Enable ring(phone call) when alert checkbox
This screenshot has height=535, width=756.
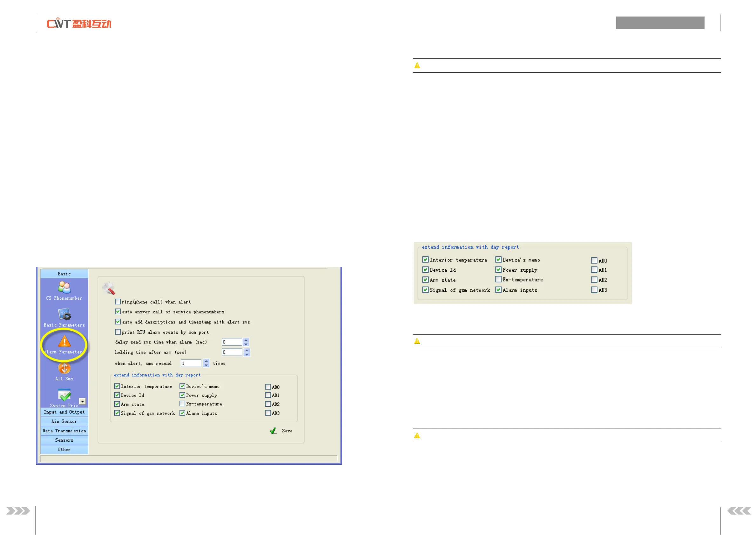click(118, 302)
